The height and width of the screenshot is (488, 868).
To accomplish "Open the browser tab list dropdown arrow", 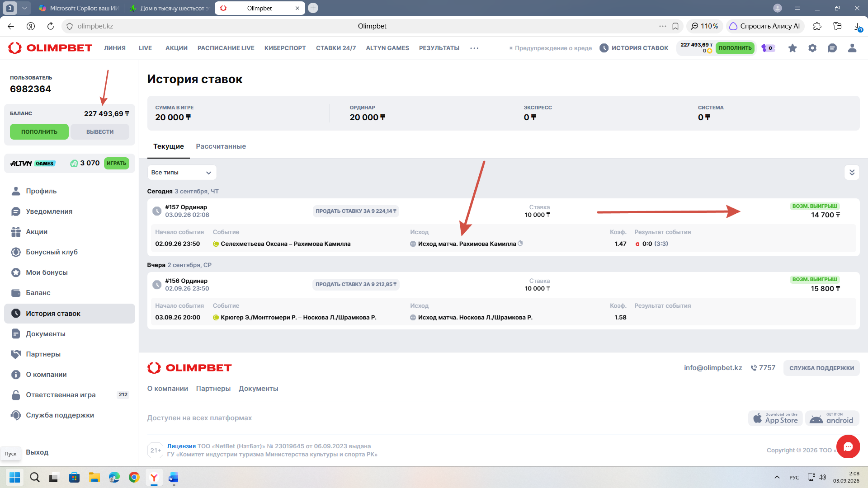I will click(x=24, y=8).
